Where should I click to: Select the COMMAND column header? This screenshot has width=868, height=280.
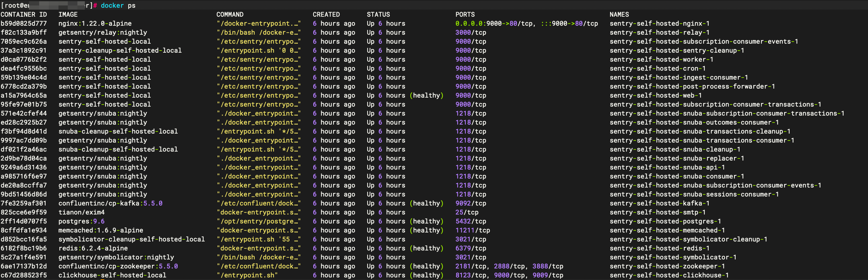point(230,14)
